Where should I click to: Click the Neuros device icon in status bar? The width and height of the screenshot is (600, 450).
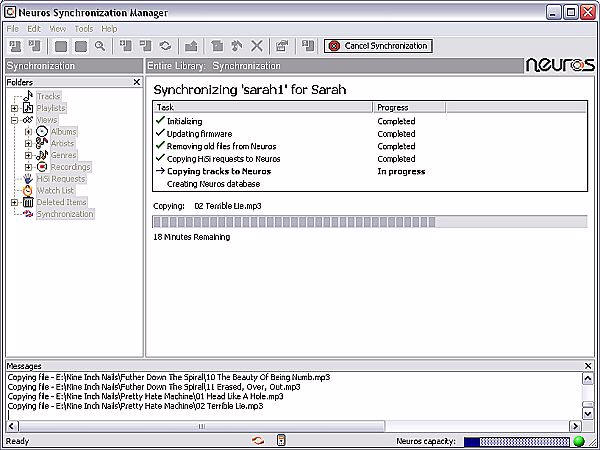click(282, 441)
